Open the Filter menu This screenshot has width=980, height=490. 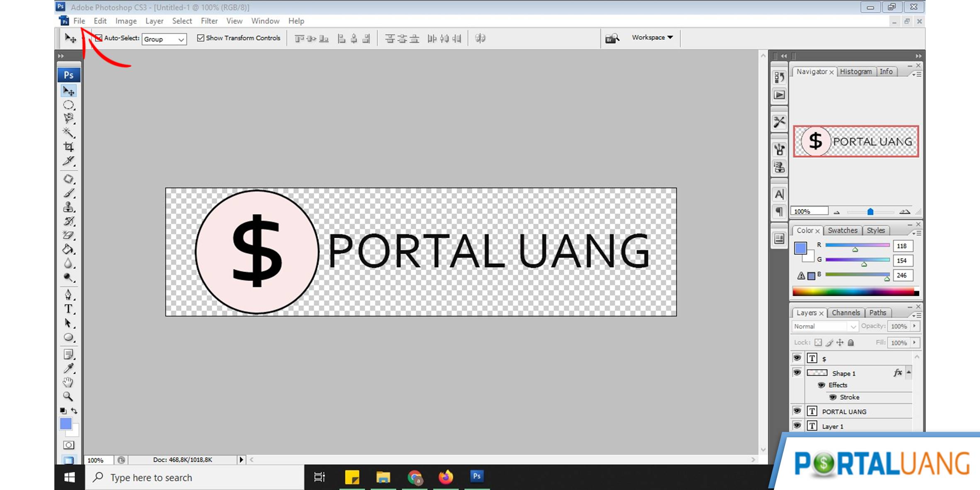(209, 21)
